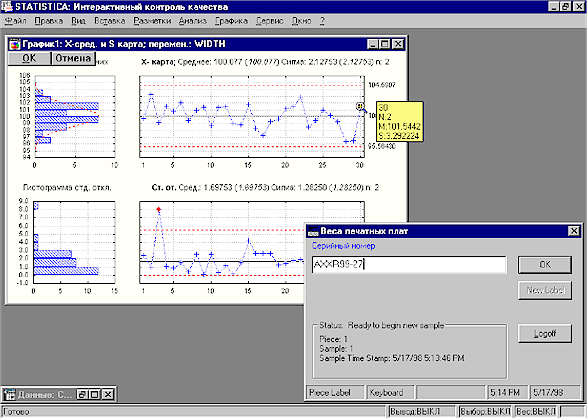
Task: Click the График1 window title icon
Action: click(x=15, y=44)
